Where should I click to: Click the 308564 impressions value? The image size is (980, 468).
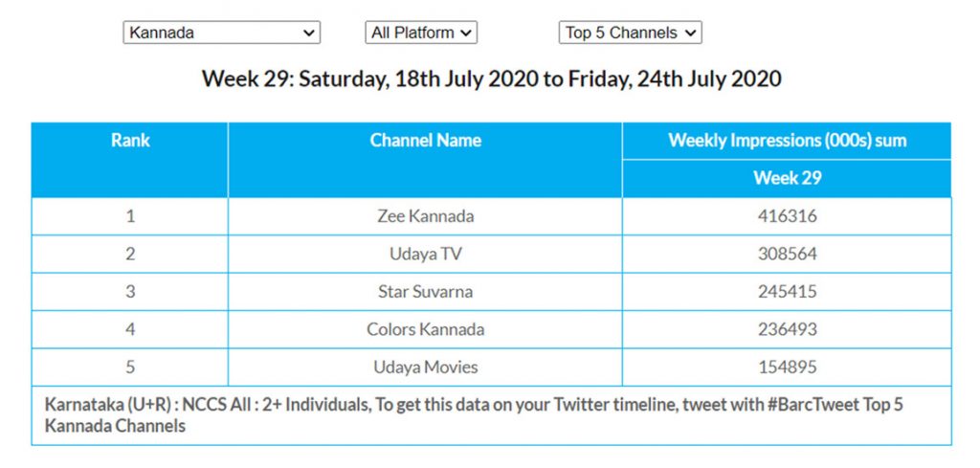[787, 254]
